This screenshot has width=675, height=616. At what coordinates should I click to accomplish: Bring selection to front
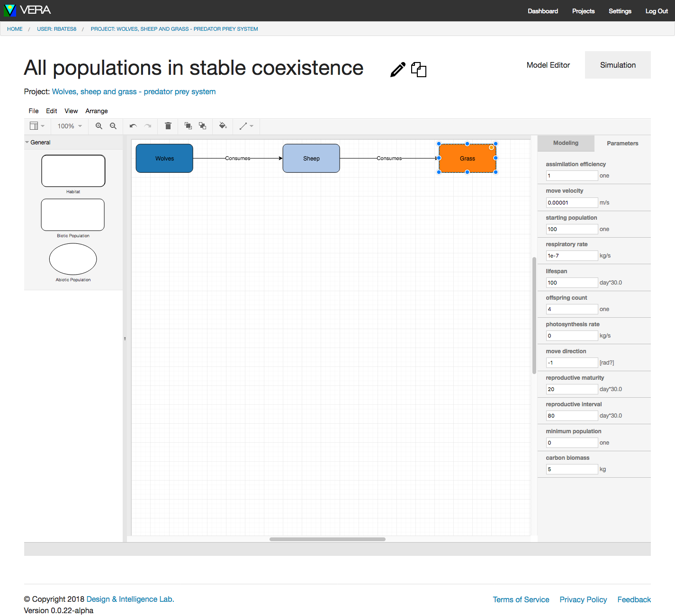(188, 126)
